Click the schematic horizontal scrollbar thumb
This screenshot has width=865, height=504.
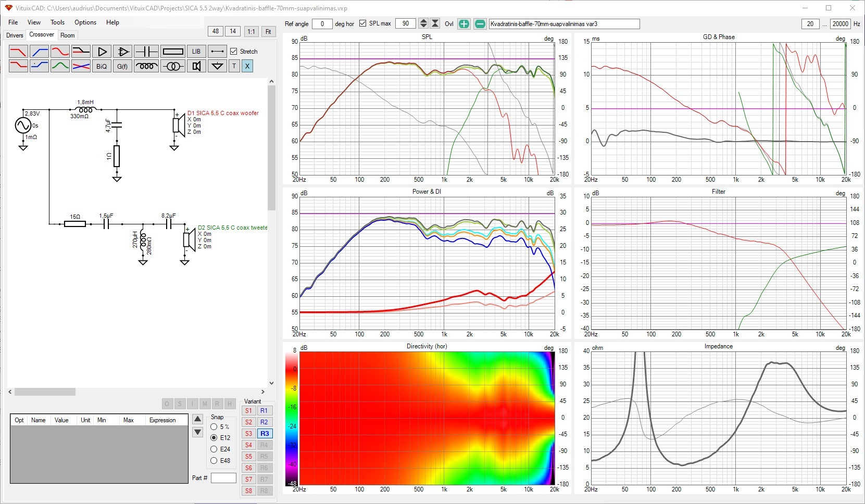(45, 392)
